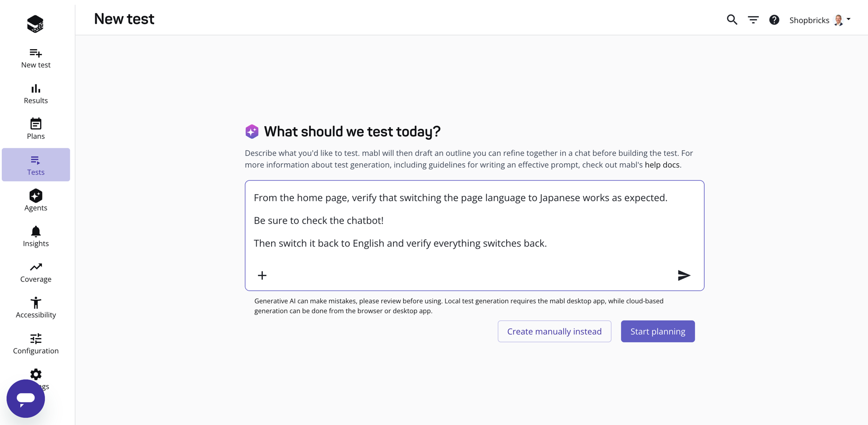Click the plus icon to attach content
Viewport: 868px width, 425px height.
tap(262, 275)
